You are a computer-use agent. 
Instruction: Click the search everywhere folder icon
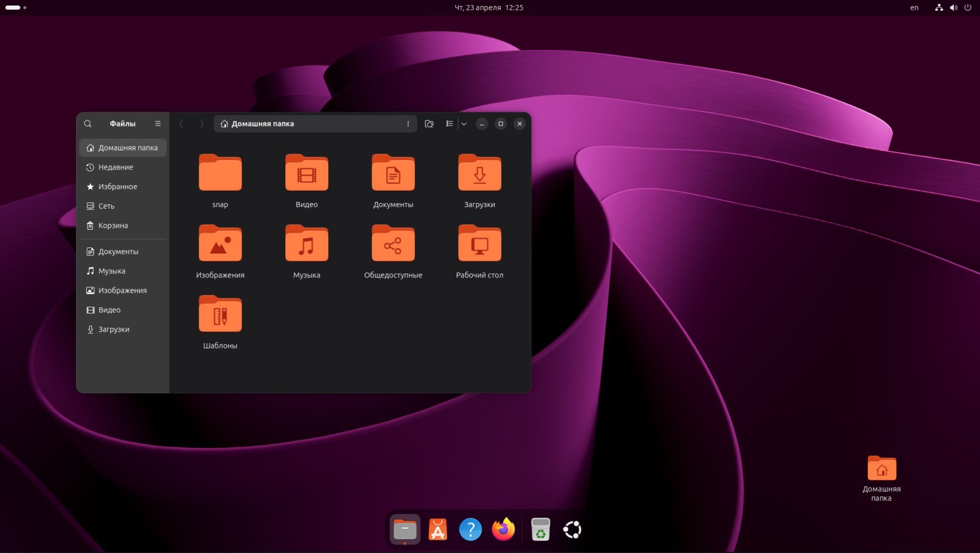point(429,123)
